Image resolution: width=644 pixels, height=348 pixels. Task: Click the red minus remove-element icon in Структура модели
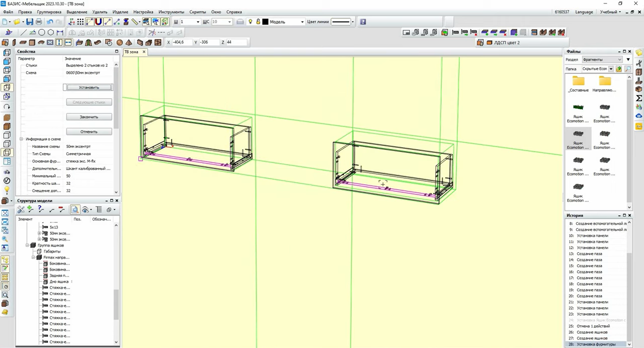click(61, 210)
